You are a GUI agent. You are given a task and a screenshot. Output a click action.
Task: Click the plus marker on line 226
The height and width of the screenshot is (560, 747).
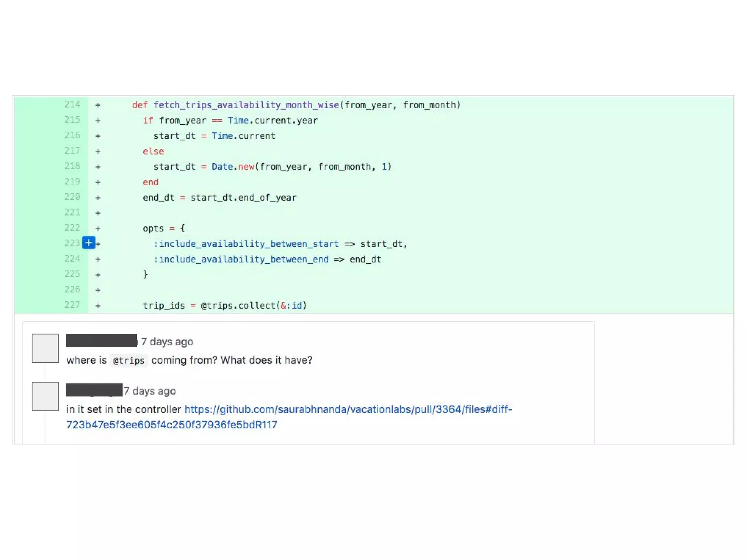coord(98,290)
